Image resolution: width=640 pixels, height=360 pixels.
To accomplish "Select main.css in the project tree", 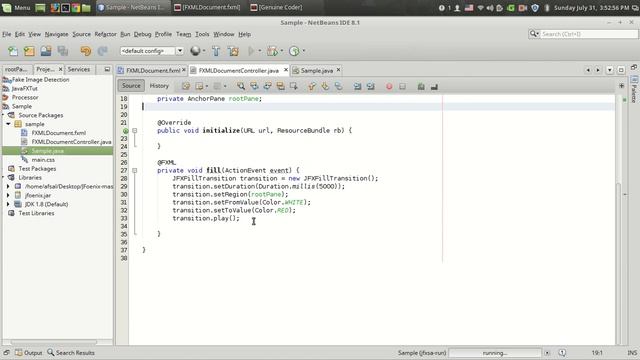I will [x=43, y=160].
